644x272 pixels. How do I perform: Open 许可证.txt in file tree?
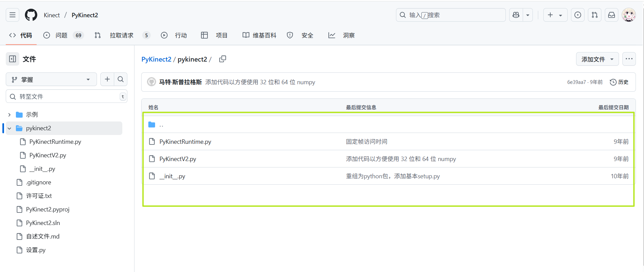click(x=39, y=196)
